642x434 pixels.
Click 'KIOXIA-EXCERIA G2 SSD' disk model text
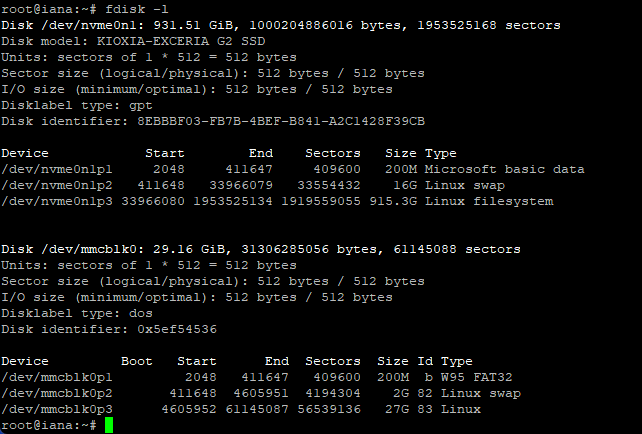(181, 41)
